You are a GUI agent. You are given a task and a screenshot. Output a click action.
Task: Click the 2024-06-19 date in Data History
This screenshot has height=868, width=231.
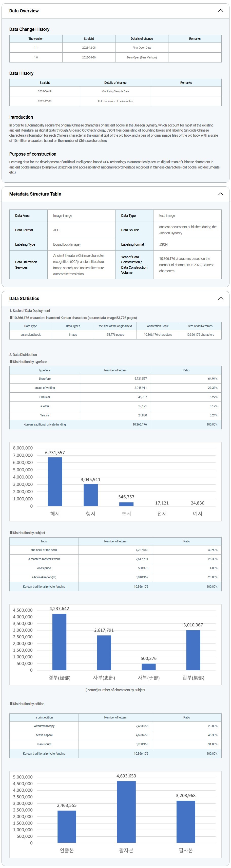click(45, 91)
